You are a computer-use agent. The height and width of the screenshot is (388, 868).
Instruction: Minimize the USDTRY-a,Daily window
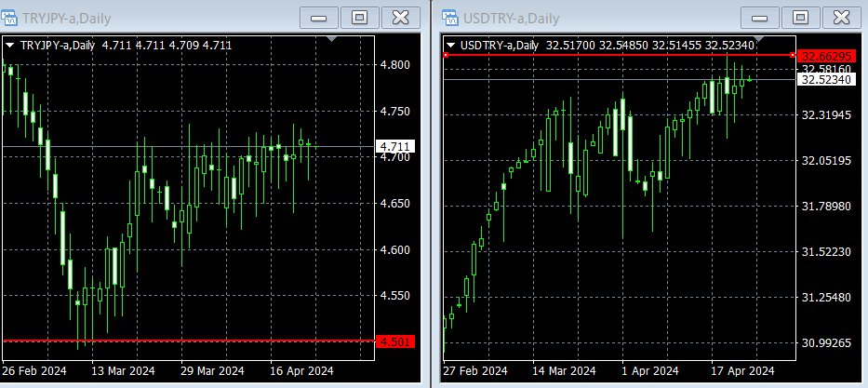[x=759, y=18]
